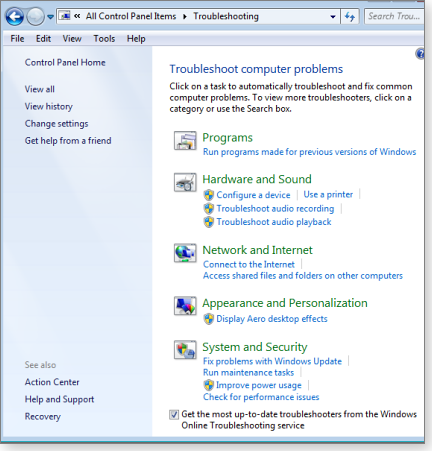This screenshot has width=432, height=451.
Task: Open the File menu
Action: coord(17,39)
